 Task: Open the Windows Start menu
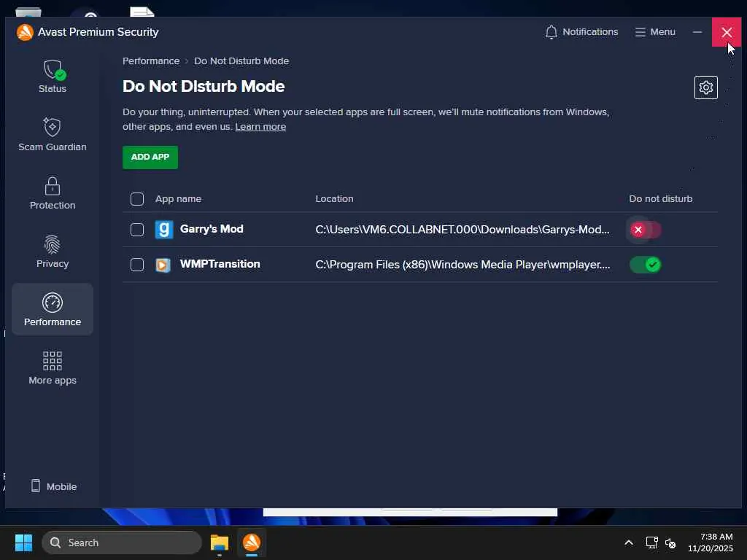[x=23, y=542]
